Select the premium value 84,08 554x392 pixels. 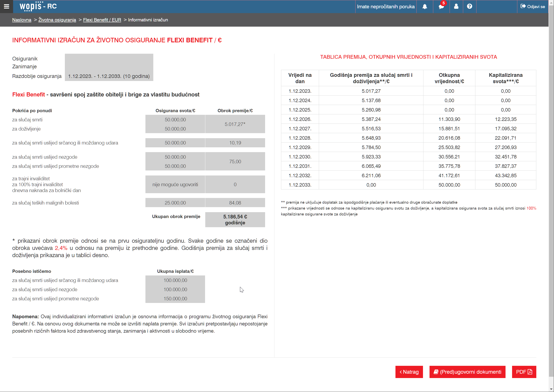[235, 203]
